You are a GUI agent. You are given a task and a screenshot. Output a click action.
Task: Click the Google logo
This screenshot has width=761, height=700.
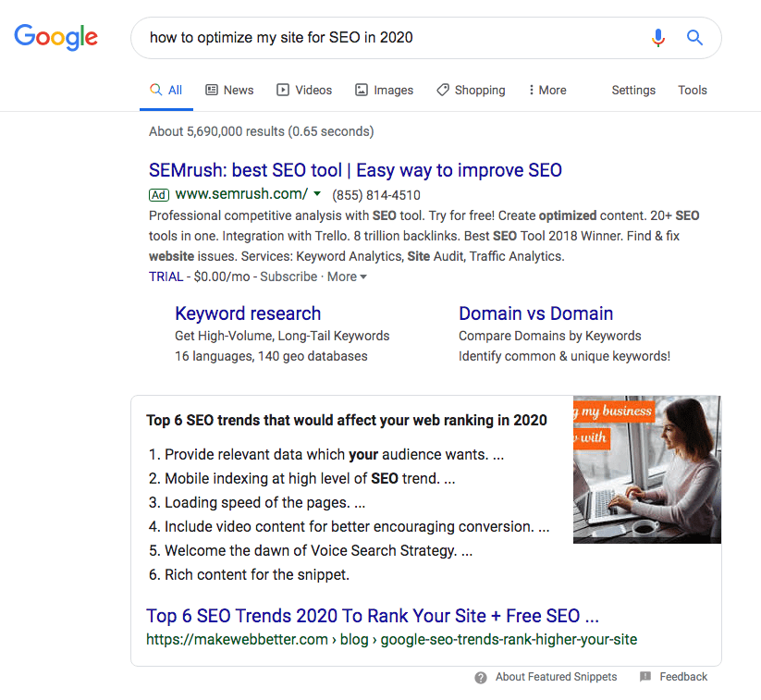click(55, 37)
